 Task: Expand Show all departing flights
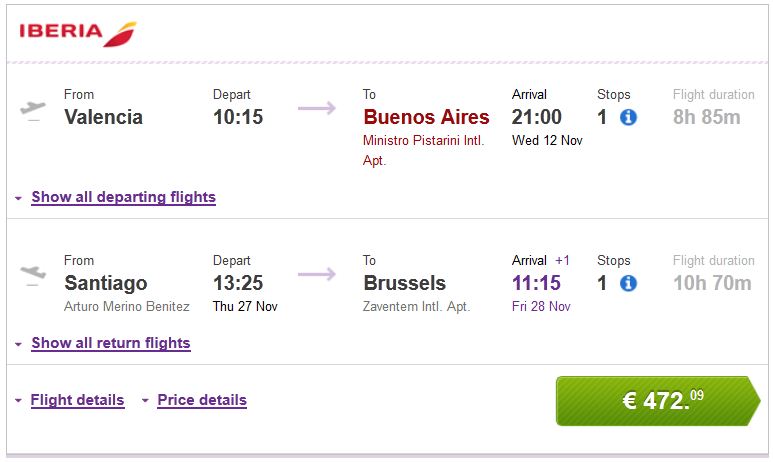point(123,197)
